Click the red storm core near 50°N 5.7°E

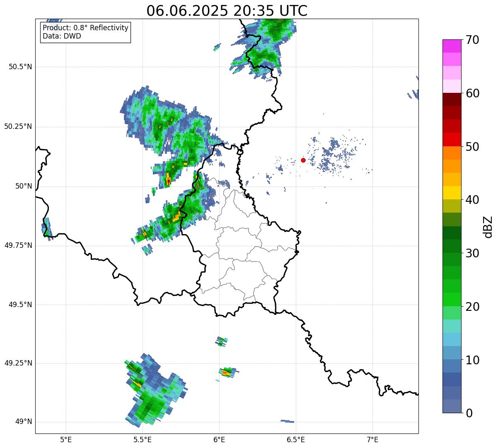169,181
